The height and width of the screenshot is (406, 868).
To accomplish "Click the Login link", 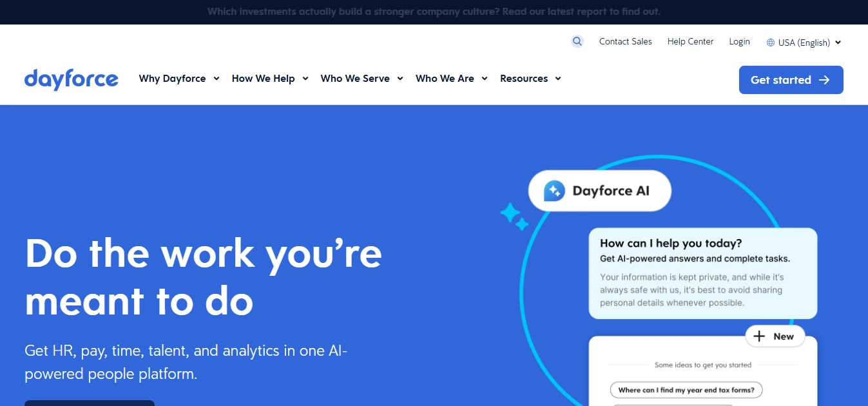I will (x=740, y=41).
